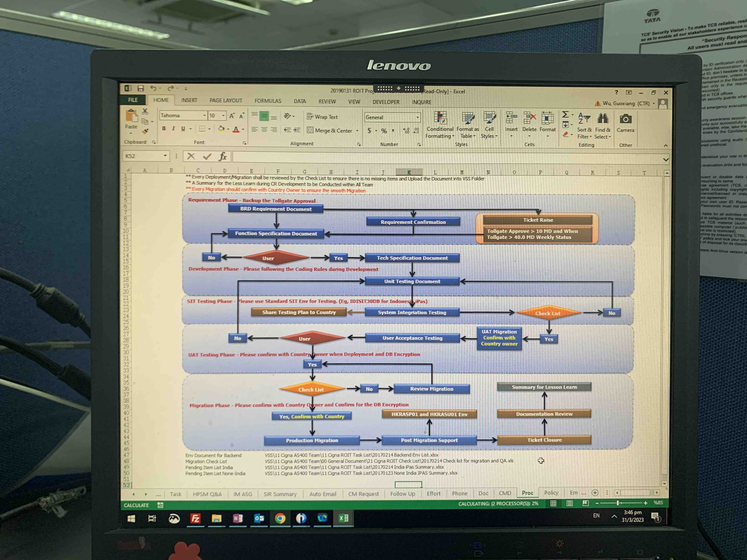Increase decimal places
Screen dimensions: 747x560
click(x=406, y=131)
